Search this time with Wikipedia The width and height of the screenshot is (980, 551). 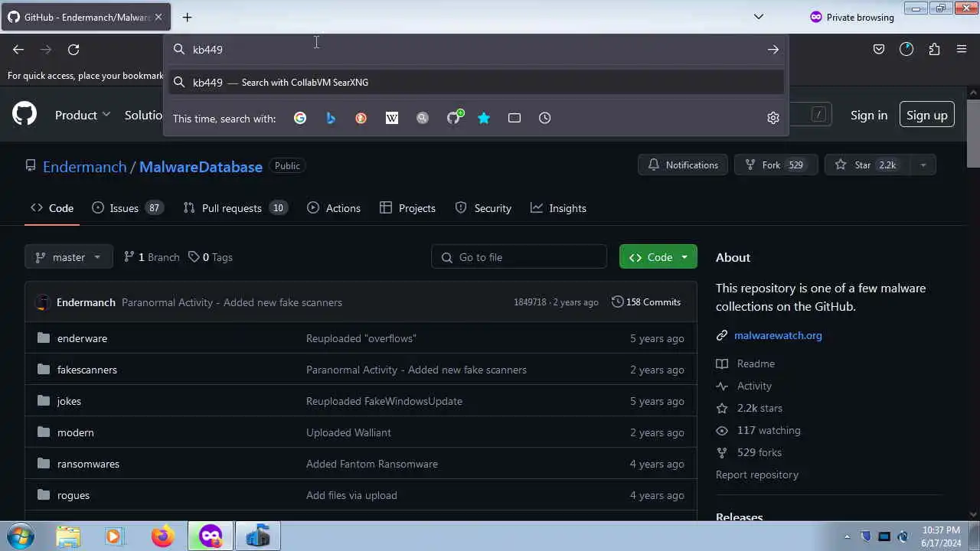[x=392, y=118]
